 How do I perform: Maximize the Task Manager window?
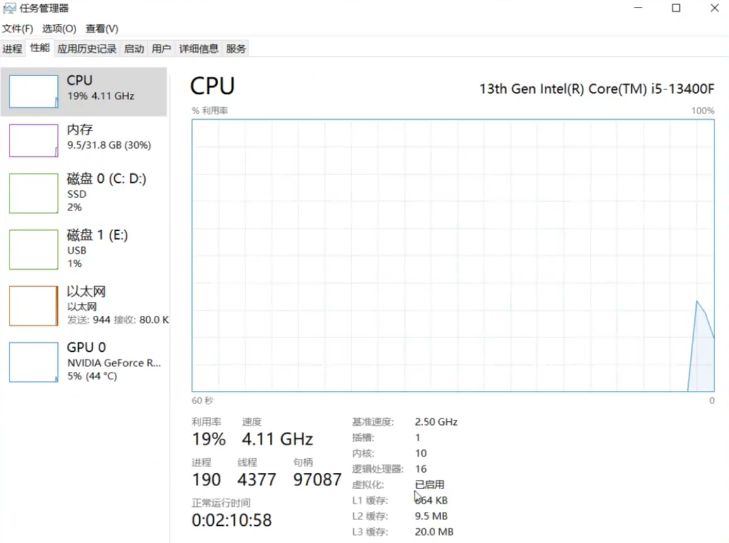click(x=676, y=8)
